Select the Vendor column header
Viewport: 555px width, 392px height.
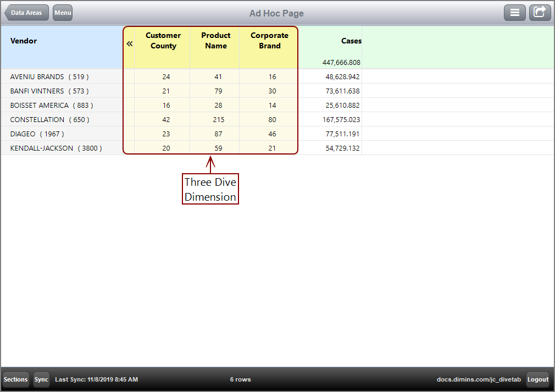(x=23, y=41)
